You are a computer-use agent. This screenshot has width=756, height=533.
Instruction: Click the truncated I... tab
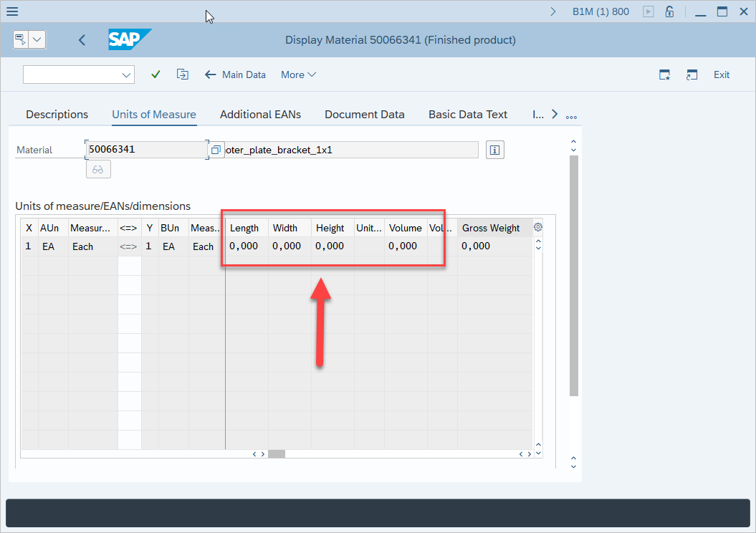point(538,114)
